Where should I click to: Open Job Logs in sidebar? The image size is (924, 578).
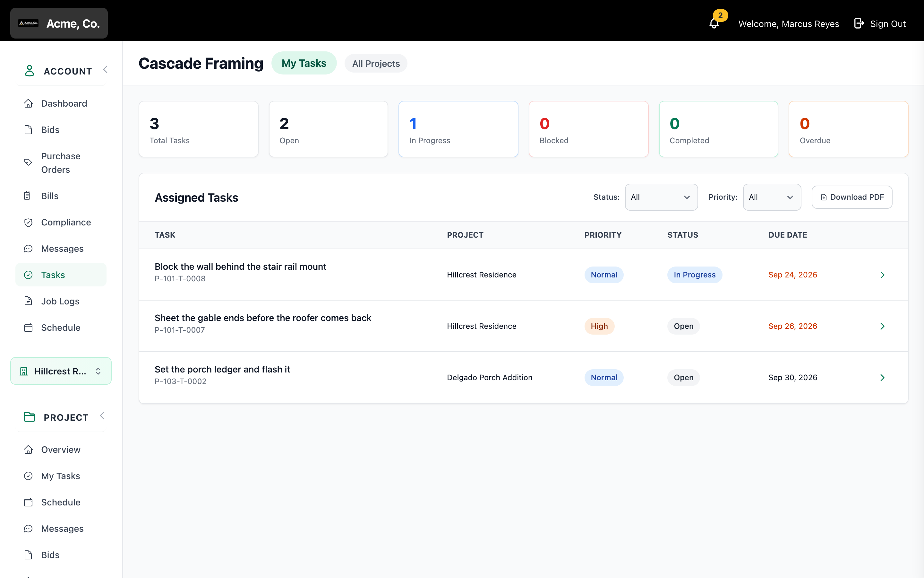(61, 301)
